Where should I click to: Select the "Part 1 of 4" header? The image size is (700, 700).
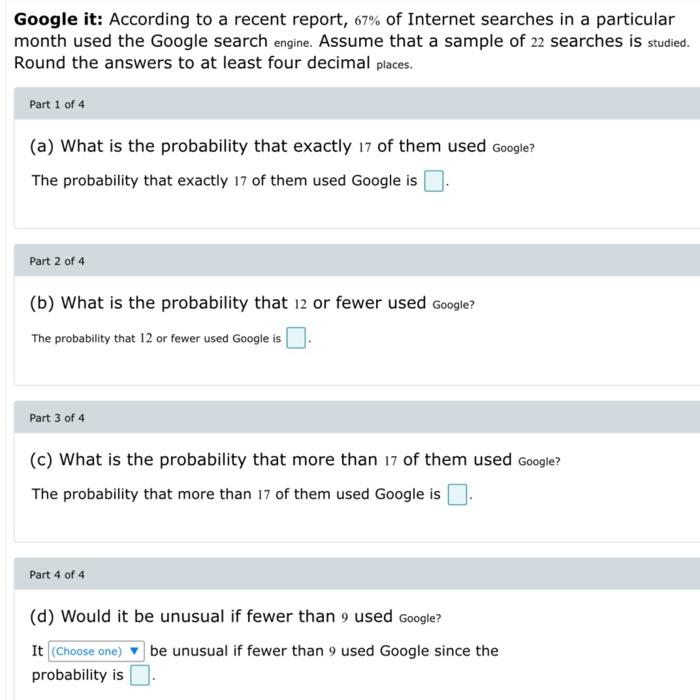[x=357, y=104]
